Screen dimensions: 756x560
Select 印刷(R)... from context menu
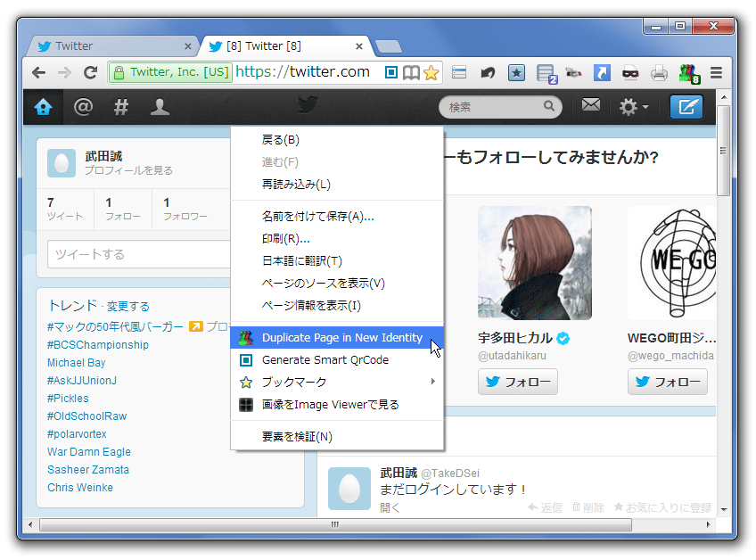[337, 239]
